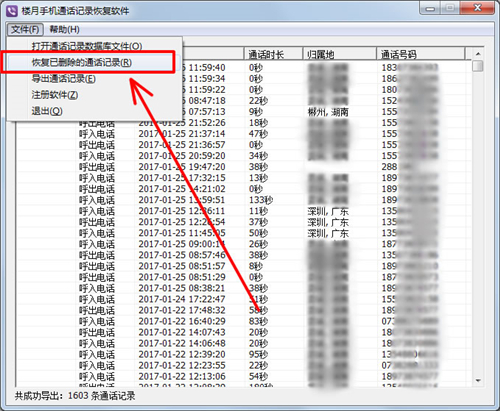Click 注册软件(Z) in the file menu
500x411 pixels.
click(x=55, y=95)
